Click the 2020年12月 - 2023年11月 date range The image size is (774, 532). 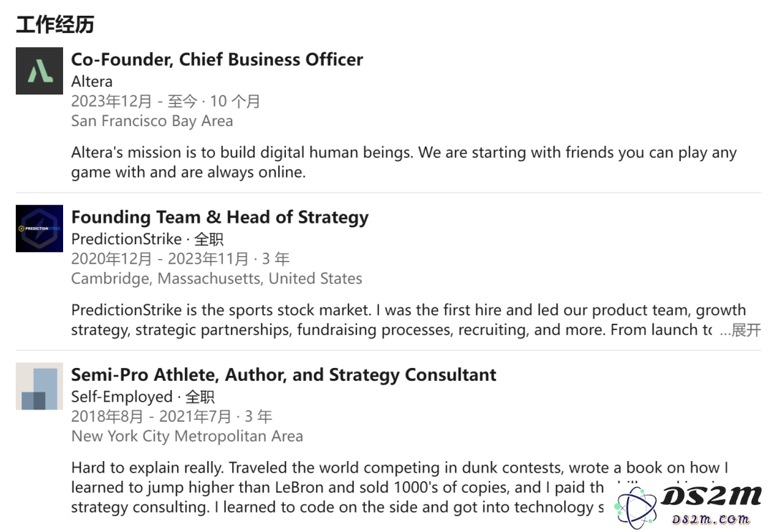pos(160,259)
